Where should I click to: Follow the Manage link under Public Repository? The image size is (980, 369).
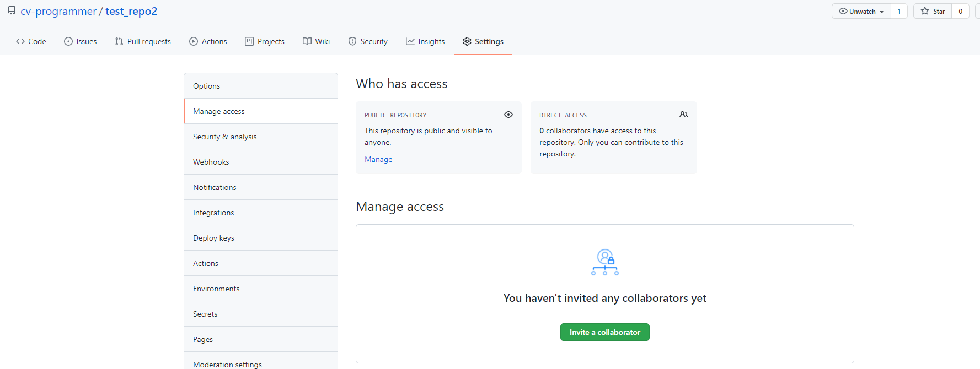tap(378, 159)
